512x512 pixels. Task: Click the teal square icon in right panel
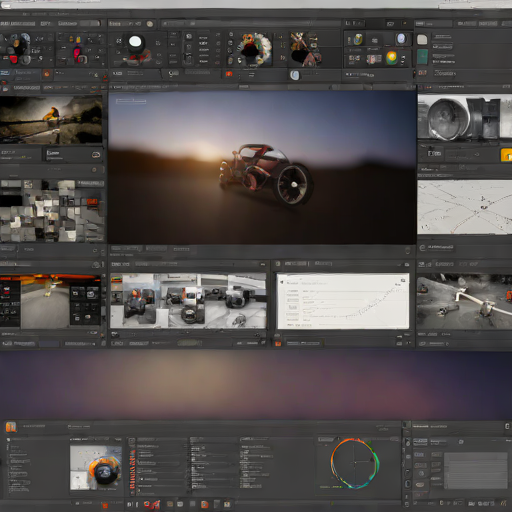click(422, 57)
